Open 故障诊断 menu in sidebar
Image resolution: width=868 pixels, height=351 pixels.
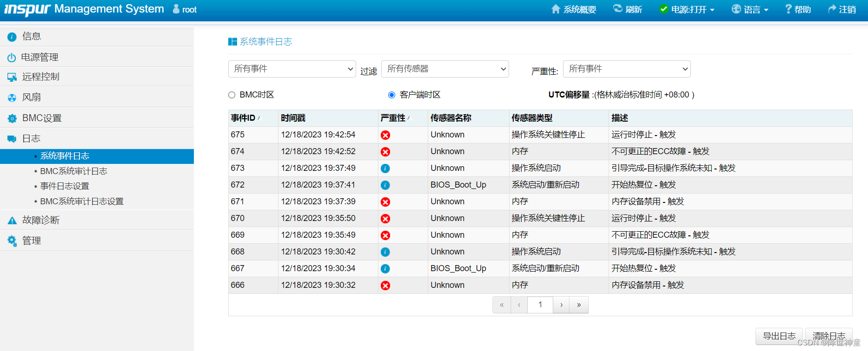[x=97, y=220]
